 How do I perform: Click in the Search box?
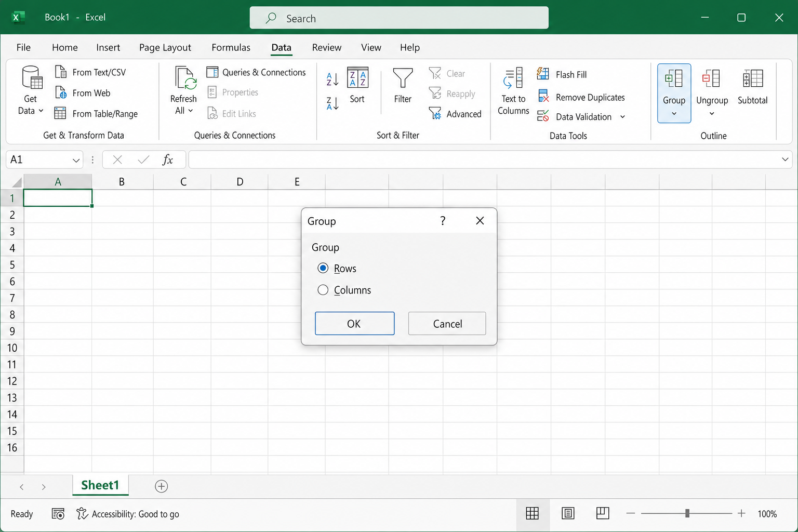pos(399,18)
